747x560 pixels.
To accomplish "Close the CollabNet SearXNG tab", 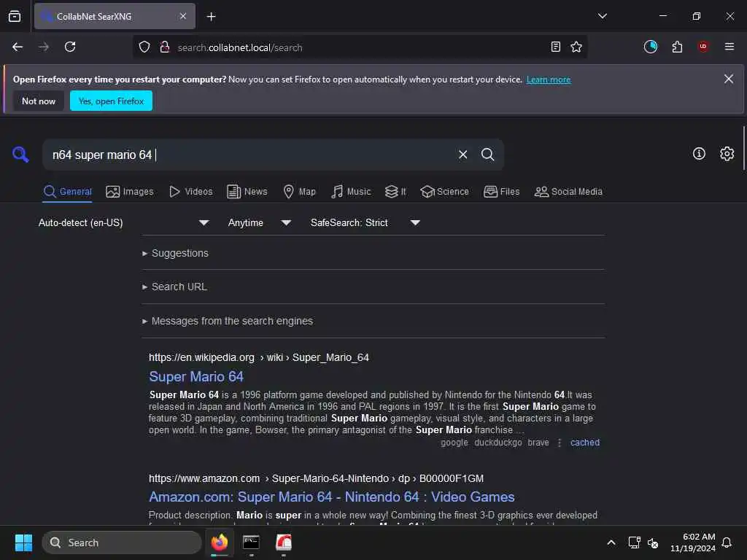I will click(x=183, y=16).
